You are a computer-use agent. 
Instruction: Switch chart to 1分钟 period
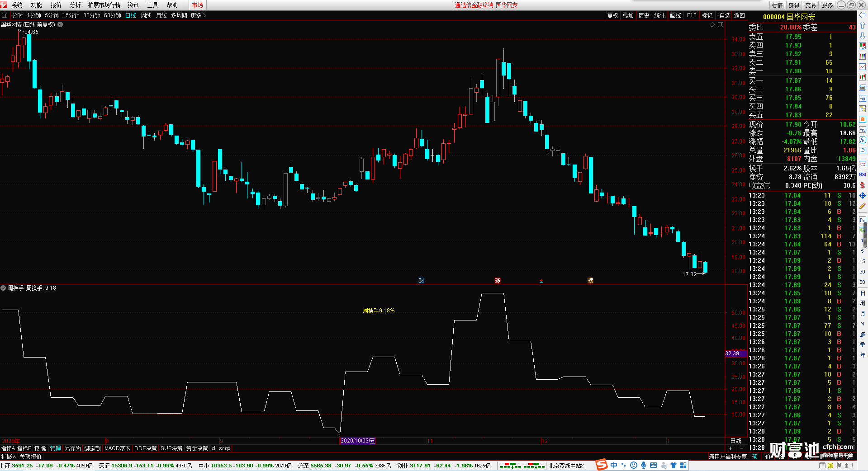tap(34, 15)
